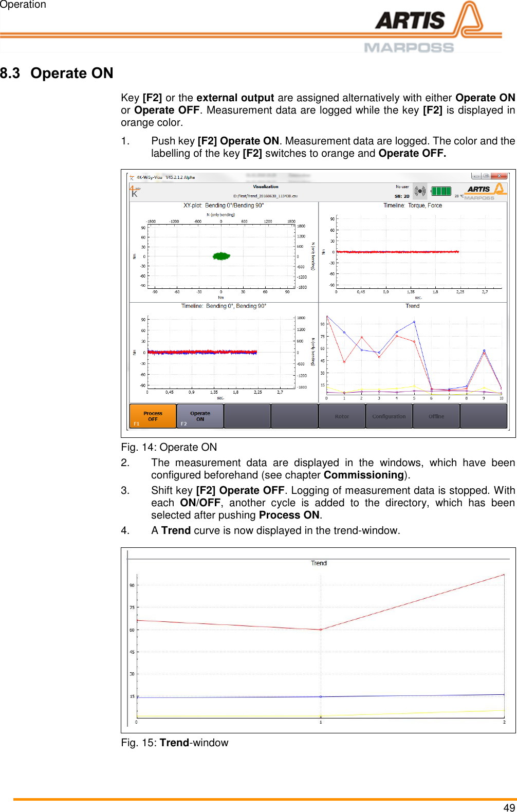
Task: Close the 4K-WiSy-Visu window
Action: click(498, 176)
